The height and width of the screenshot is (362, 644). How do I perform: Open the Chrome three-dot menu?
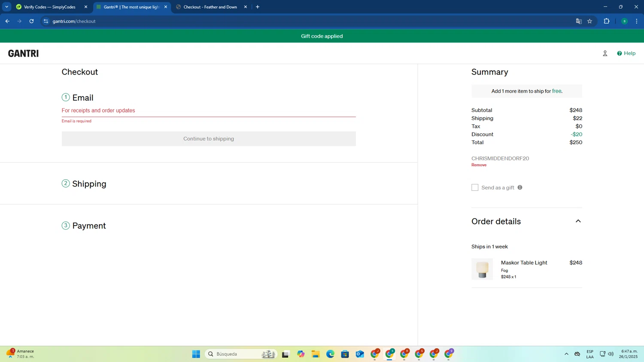click(x=637, y=21)
